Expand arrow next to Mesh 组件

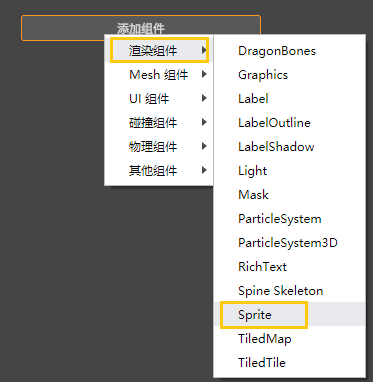(x=204, y=74)
